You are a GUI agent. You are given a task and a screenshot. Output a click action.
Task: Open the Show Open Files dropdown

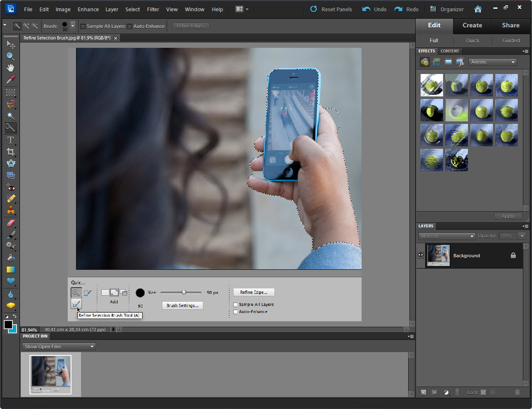coord(59,347)
